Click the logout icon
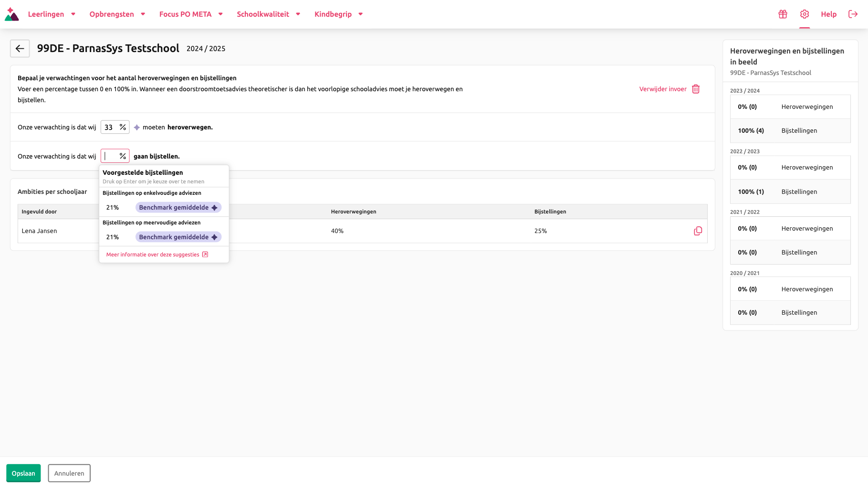The width and height of the screenshot is (868, 489). click(853, 14)
